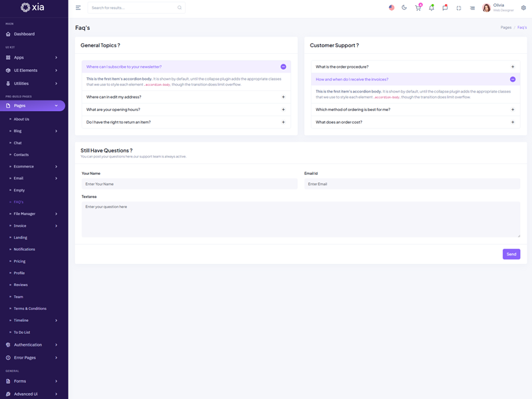The image size is (532, 399).
Task: Click the Pages breadcrumb link
Action: (505, 28)
